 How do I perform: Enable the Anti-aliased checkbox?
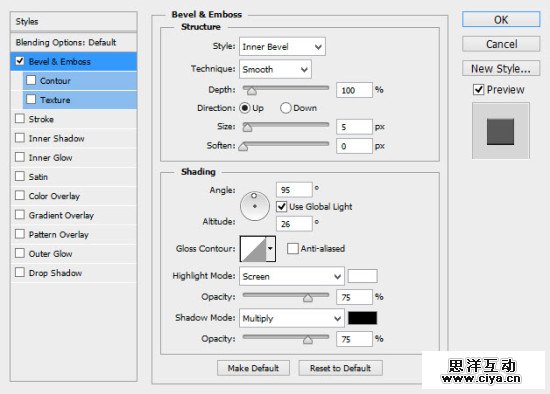tap(293, 249)
